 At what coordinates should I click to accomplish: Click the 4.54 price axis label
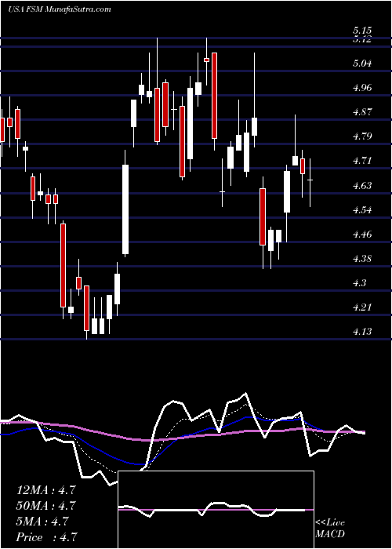point(362,209)
